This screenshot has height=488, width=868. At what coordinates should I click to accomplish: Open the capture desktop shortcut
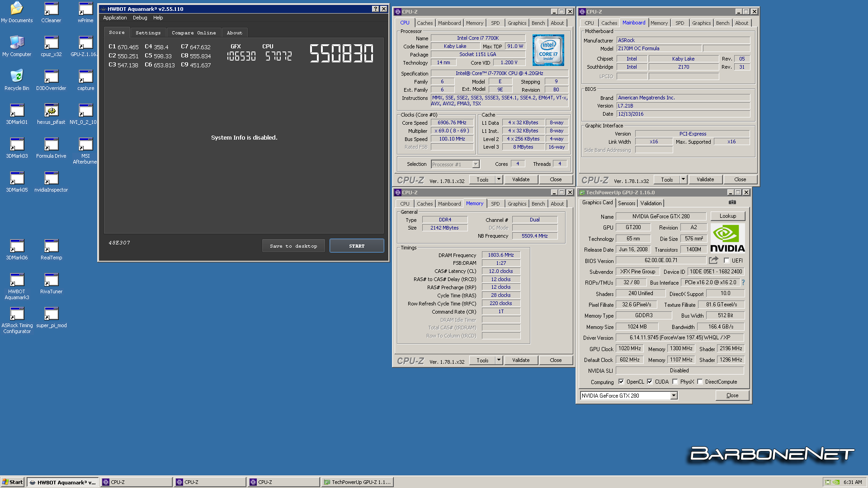point(85,80)
